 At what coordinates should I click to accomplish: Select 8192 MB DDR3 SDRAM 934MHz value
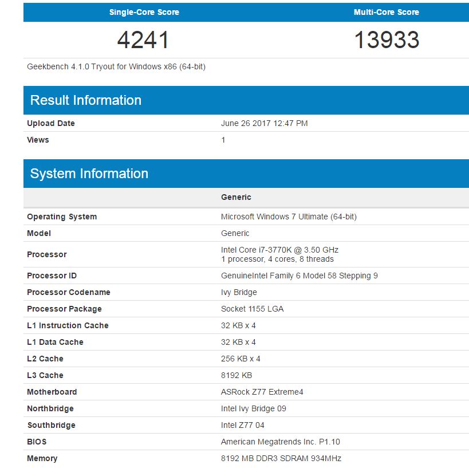click(281, 458)
